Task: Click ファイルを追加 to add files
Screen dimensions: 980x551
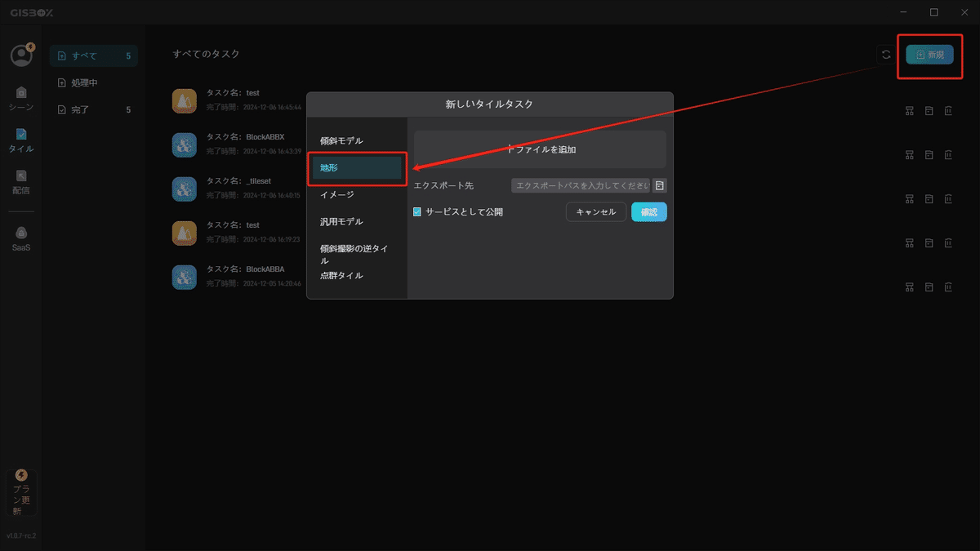Action: (540, 149)
